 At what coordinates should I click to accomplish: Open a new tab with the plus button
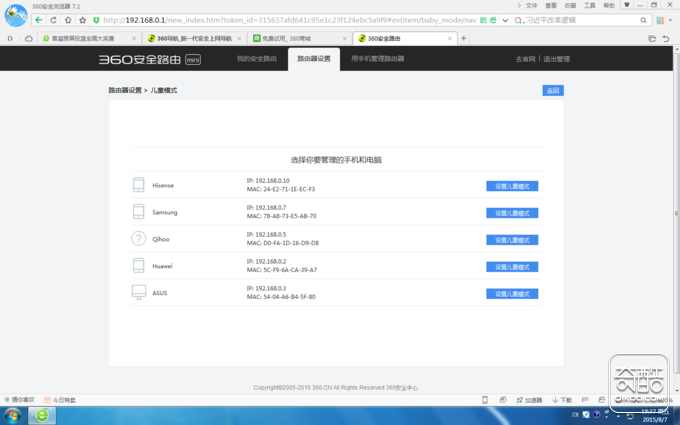point(464,39)
